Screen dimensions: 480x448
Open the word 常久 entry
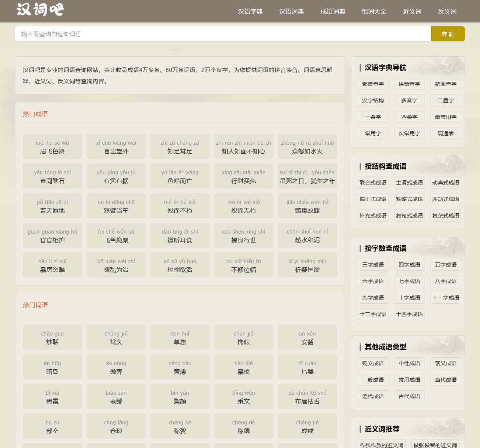pyautogui.click(x=116, y=337)
